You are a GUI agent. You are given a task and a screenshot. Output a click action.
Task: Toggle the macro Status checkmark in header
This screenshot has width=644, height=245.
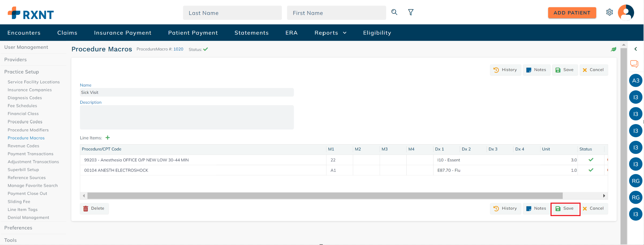coord(206,49)
